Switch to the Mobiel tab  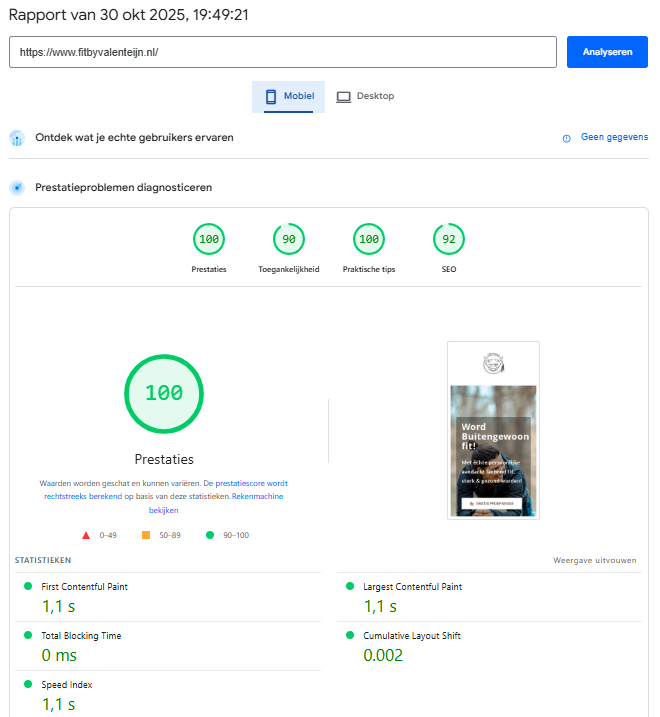pos(289,97)
